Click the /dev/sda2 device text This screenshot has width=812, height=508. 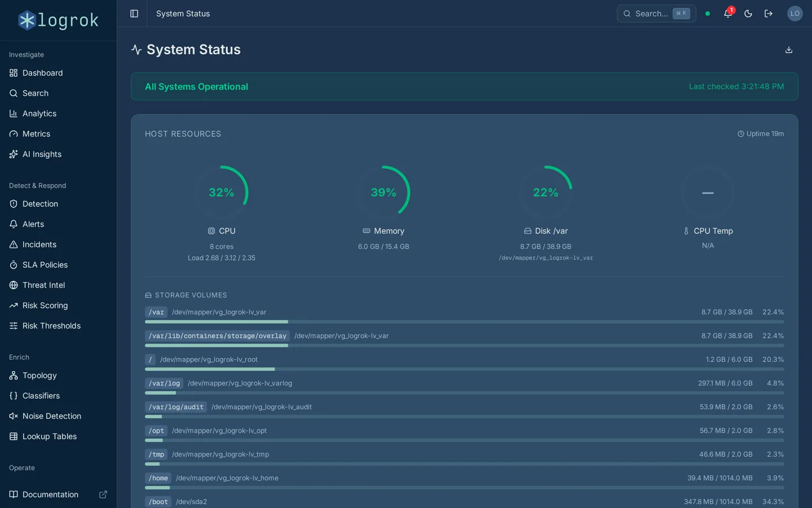(191, 502)
